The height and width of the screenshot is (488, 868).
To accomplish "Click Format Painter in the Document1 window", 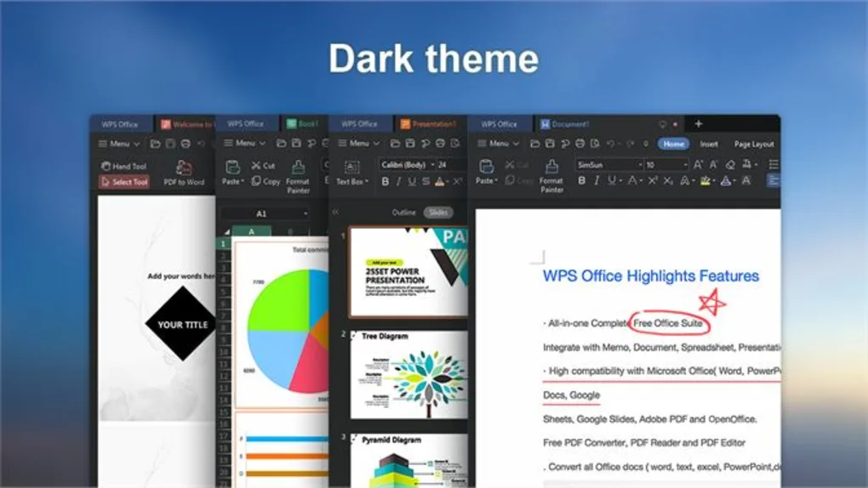I will pos(551,174).
